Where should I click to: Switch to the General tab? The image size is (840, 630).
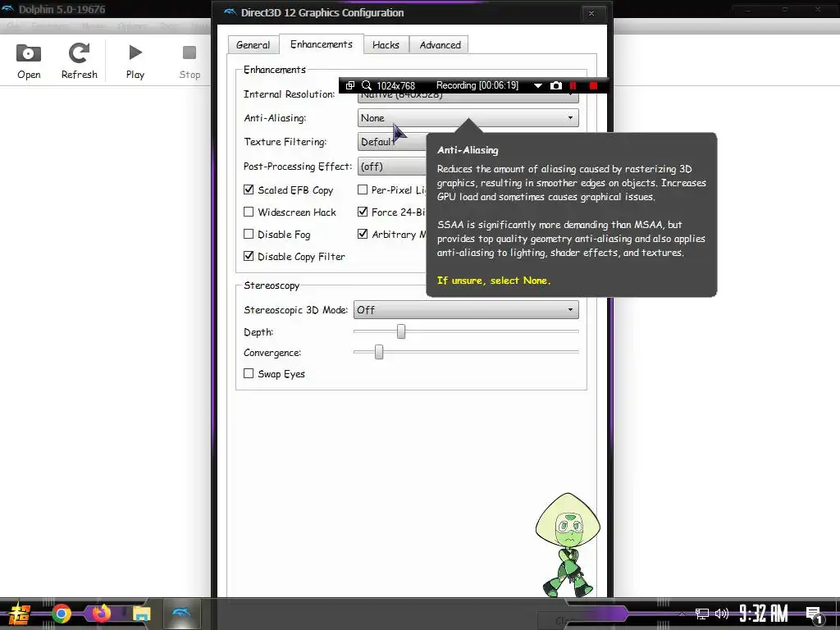[253, 45]
